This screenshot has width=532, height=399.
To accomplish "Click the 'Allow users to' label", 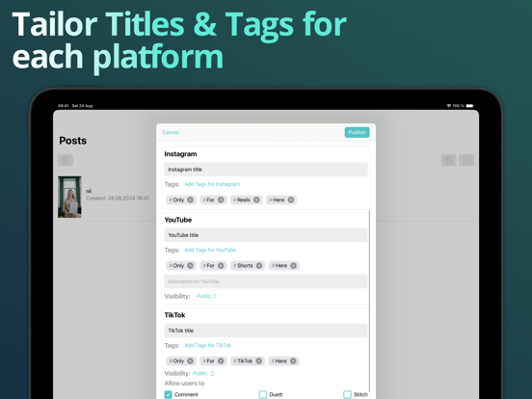I will click(x=184, y=384).
